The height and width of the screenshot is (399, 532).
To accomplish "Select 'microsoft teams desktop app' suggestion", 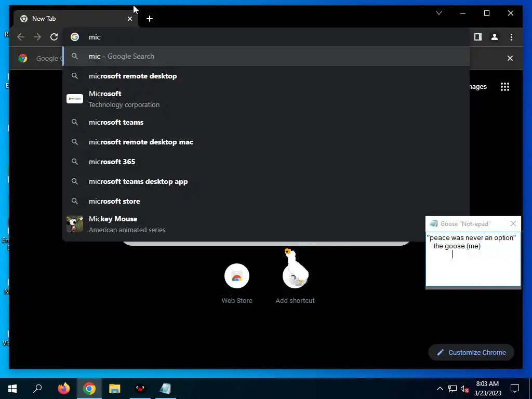I will (267, 181).
